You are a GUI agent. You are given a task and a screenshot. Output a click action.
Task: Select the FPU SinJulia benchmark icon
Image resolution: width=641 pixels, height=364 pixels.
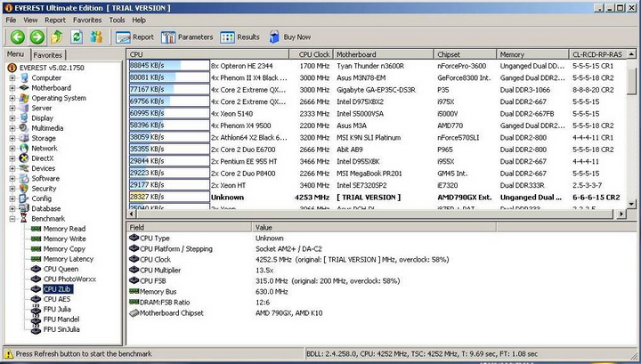tap(36, 329)
